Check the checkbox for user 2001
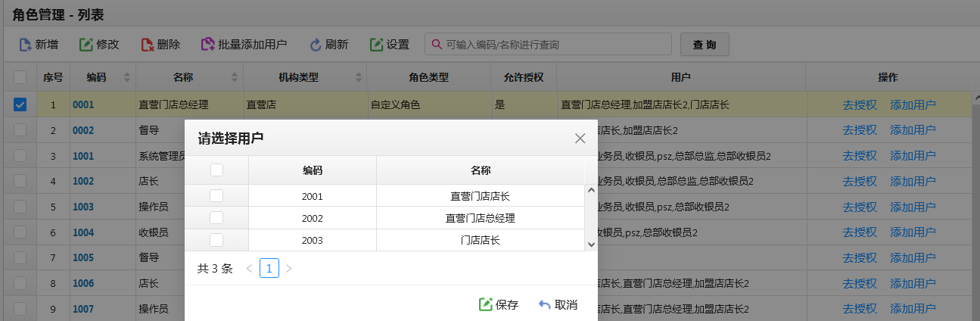Image resolution: width=980 pixels, height=321 pixels. 216,195
